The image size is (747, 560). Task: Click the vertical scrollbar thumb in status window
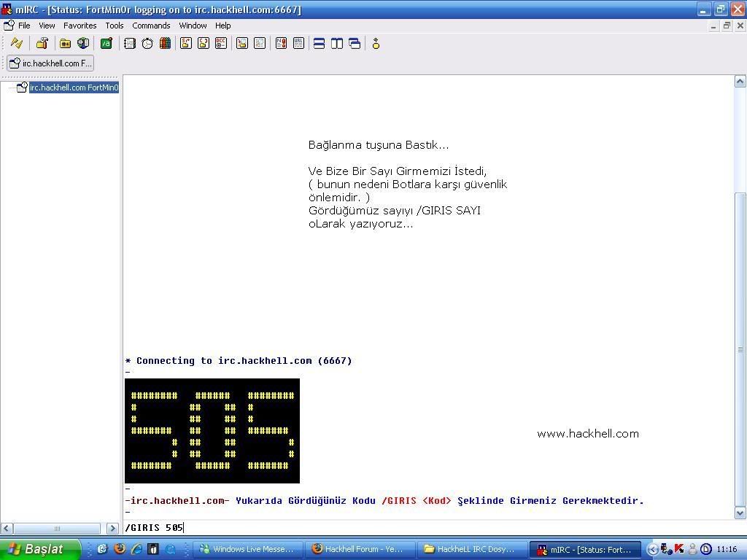(x=740, y=349)
